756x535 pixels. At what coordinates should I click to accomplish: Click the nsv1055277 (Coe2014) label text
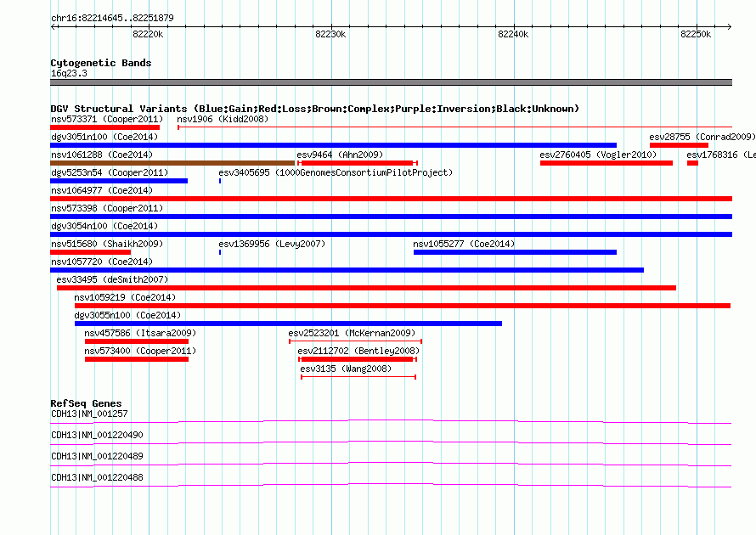click(x=464, y=244)
